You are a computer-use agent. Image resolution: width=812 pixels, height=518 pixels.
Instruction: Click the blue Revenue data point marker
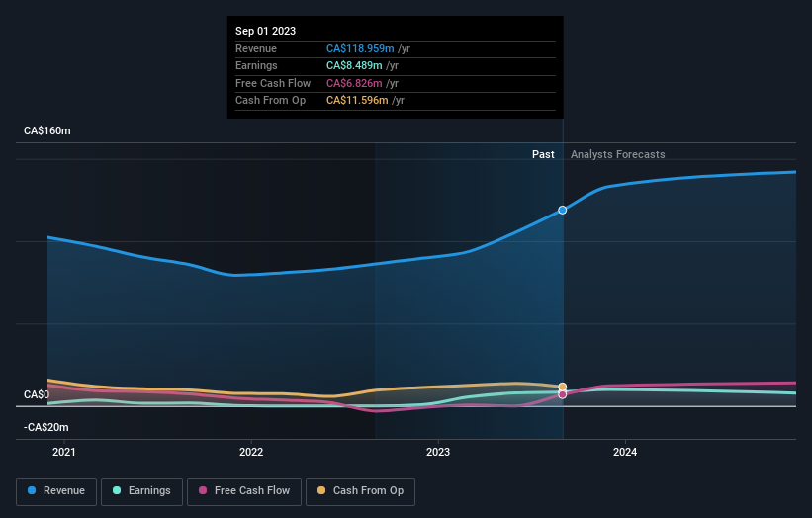pyautogui.click(x=563, y=211)
